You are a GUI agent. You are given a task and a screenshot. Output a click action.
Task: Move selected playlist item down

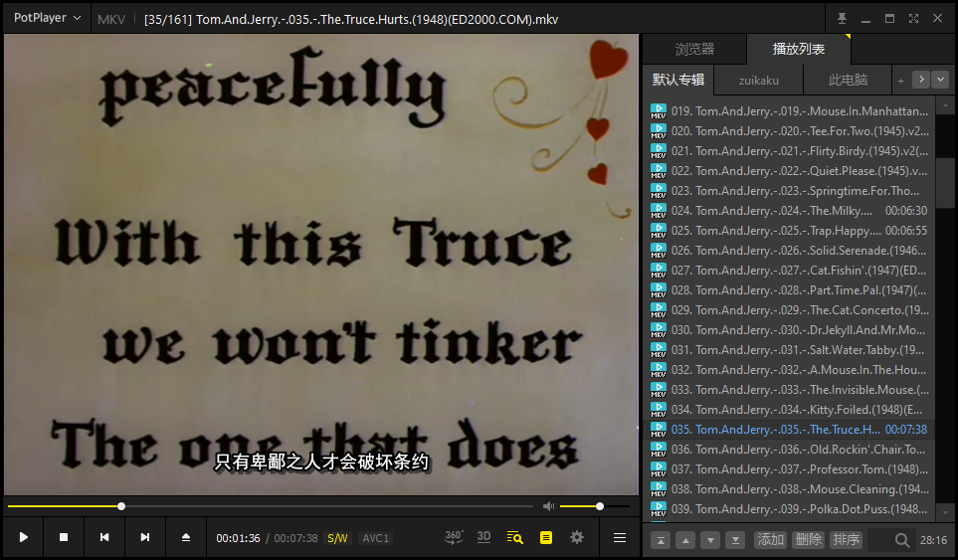(x=710, y=540)
